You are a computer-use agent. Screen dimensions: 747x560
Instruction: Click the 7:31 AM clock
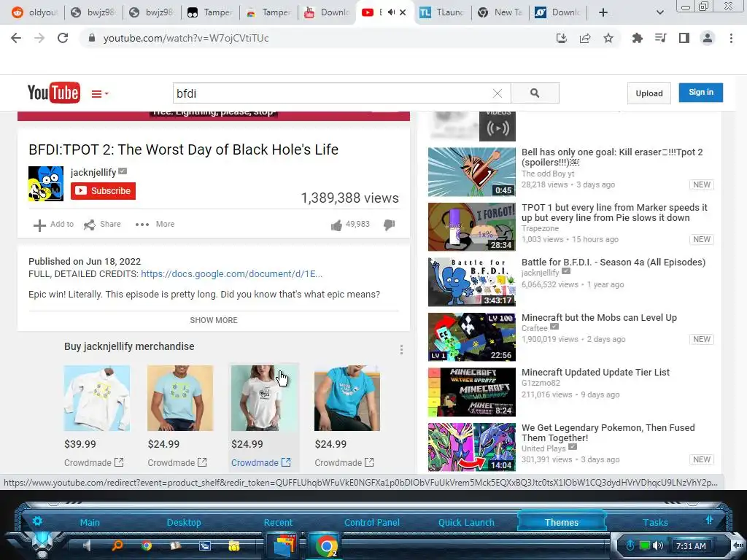[691, 546]
